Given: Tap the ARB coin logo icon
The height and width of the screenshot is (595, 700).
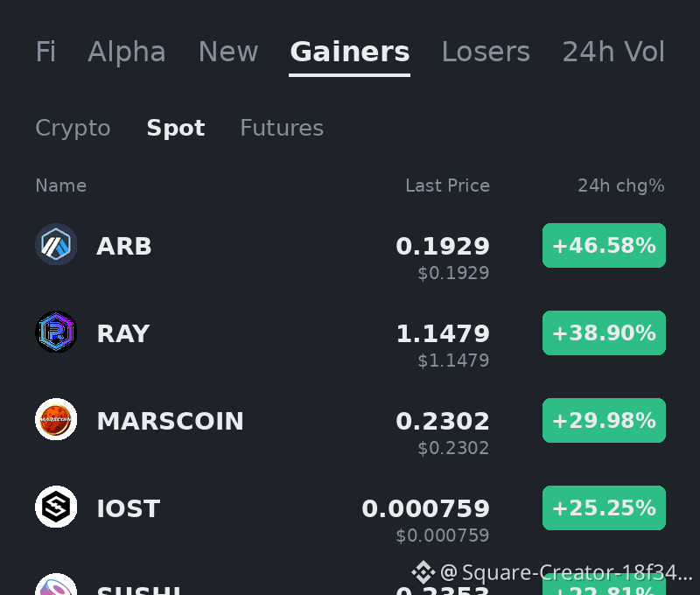Looking at the screenshot, I should click(56, 245).
